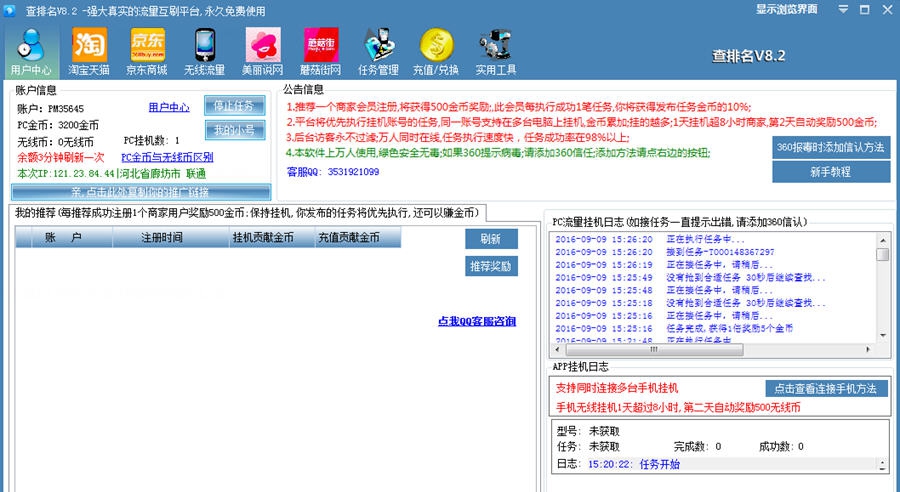
Task: Open the 京东商城 toolbar icon
Action: click(x=147, y=52)
